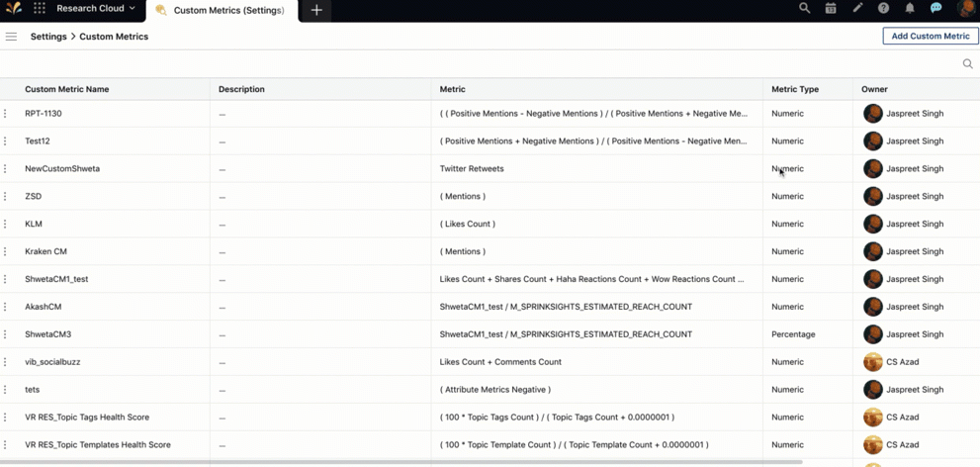Image resolution: width=980 pixels, height=467 pixels.
Task: Go to Settings breadcrumb link
Action: coord(48,37)
